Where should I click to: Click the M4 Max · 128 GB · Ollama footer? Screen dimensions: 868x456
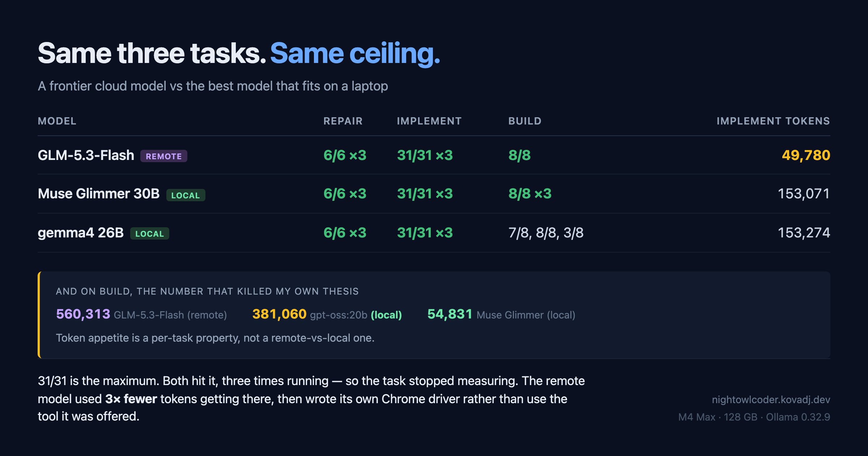pos(754,417)
